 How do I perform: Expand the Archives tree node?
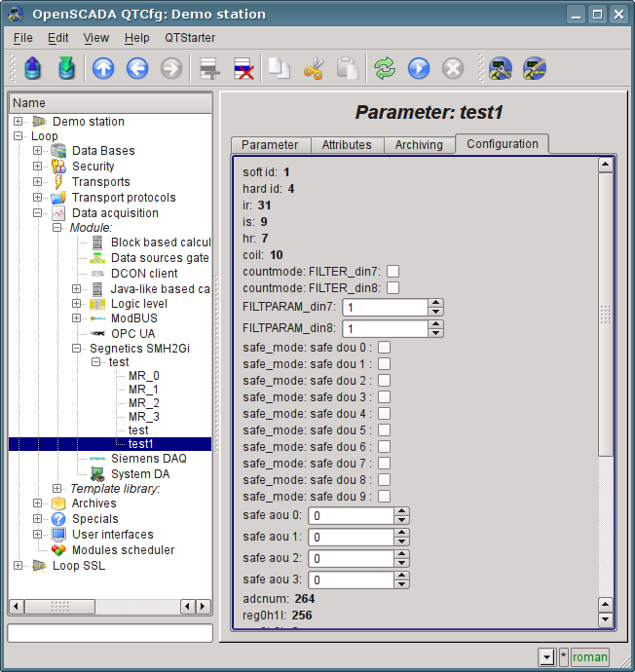click(38, 504)
